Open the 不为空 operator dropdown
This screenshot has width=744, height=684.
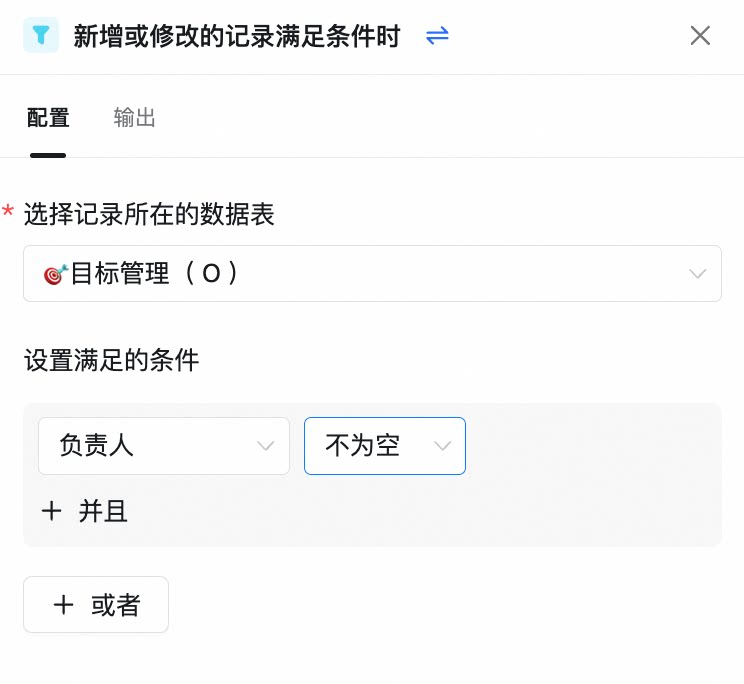point(385,446)
